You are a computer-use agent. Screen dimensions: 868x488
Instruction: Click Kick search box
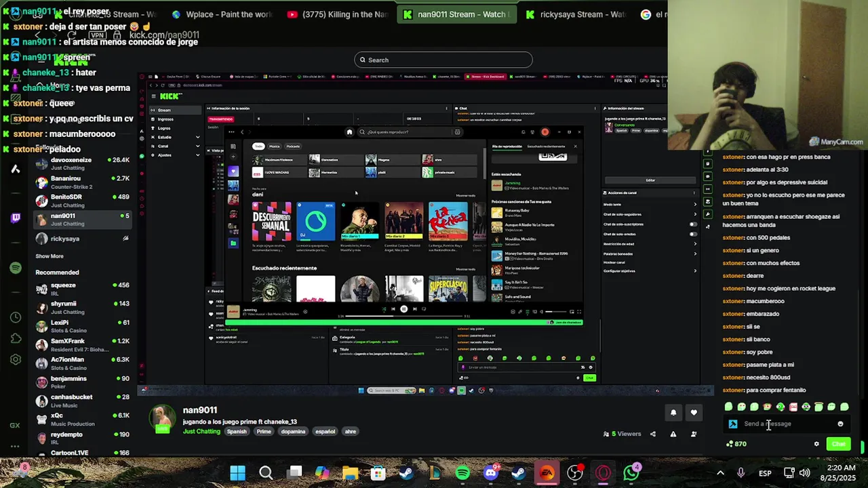tap(443, 60)
